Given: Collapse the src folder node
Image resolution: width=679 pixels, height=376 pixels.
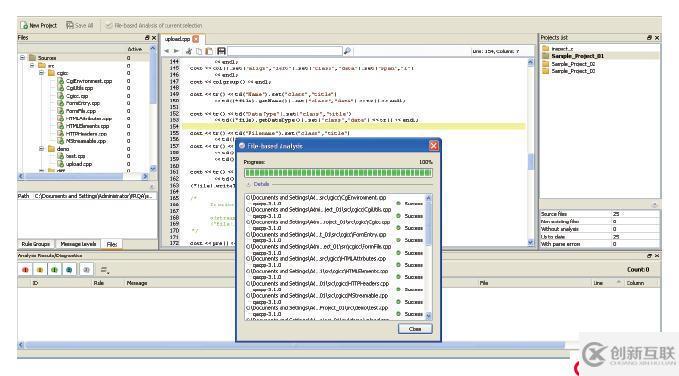Looking at the screenshot, I should (32, 65).
